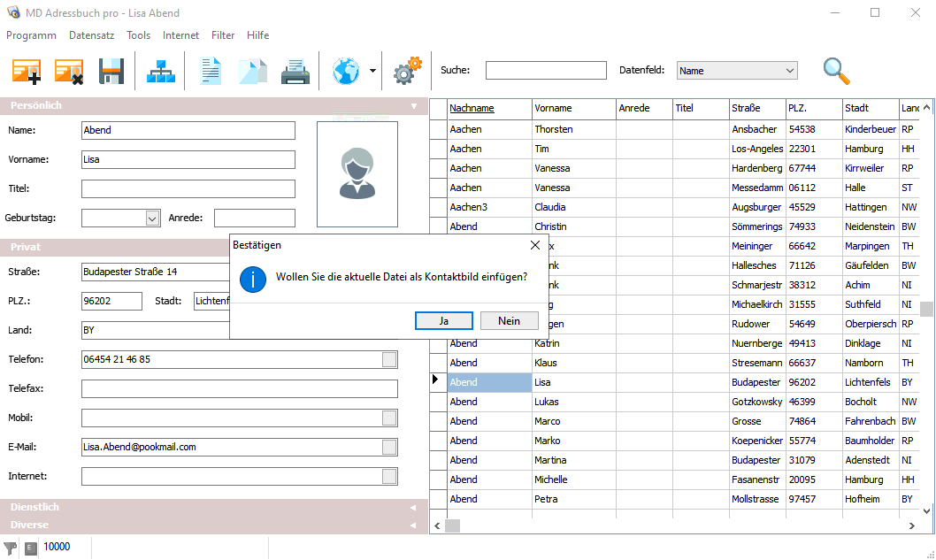Click into the Suche search field
936x560 pixels.
point(546,71)
